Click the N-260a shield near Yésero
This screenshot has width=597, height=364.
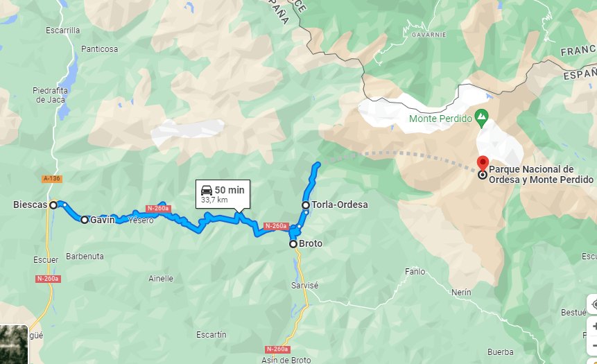[x=158, y=208]
